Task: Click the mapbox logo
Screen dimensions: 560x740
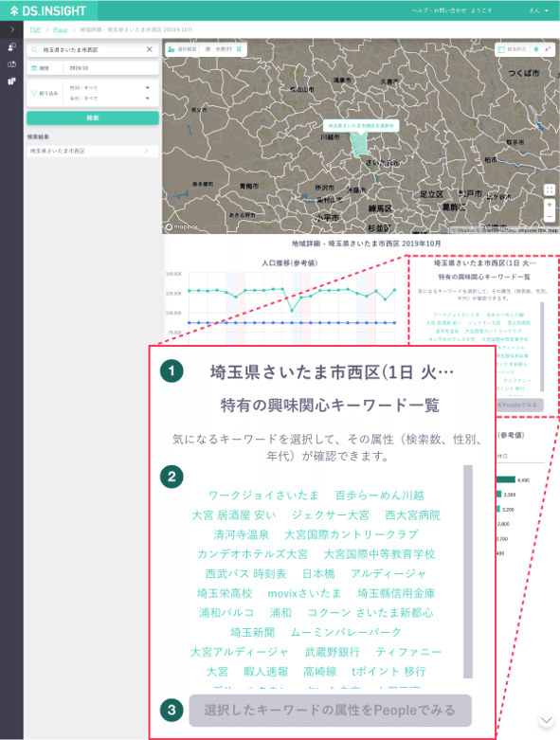Action: pyautogui.click(x=182, y=227)
